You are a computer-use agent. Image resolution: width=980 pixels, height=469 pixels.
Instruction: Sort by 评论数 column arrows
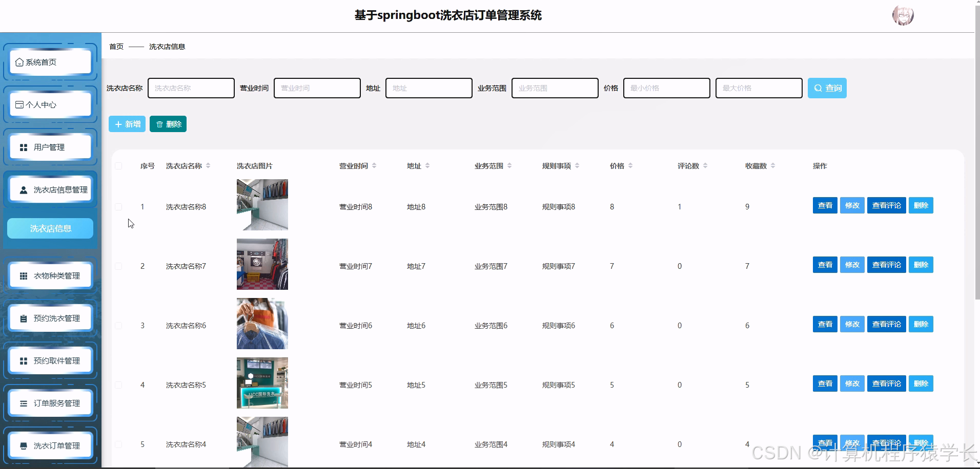click(705, 166)
